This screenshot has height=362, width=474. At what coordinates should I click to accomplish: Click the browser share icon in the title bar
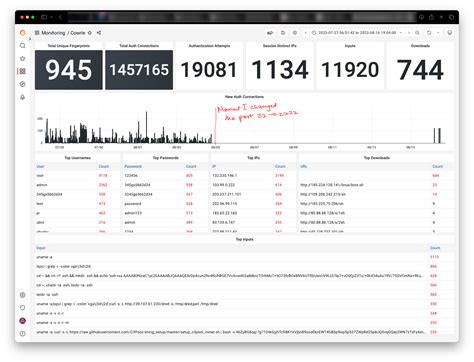(431, 17)
